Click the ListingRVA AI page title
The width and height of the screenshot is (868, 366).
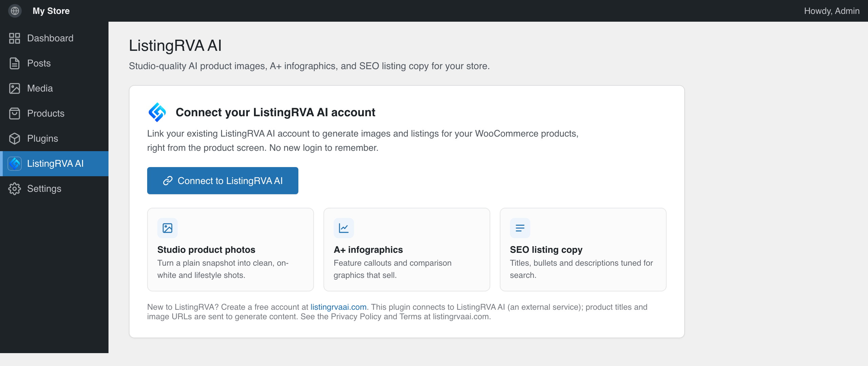[x=175, y=45]
